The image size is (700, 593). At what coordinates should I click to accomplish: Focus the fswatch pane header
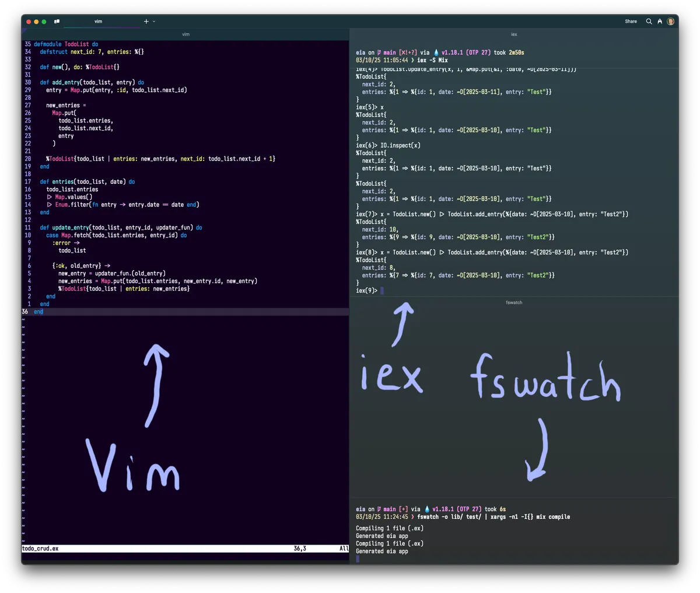514,302
